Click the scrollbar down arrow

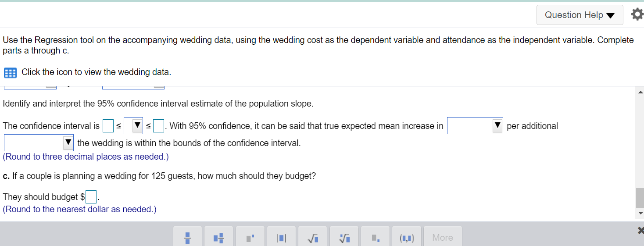tap(640, 214)
